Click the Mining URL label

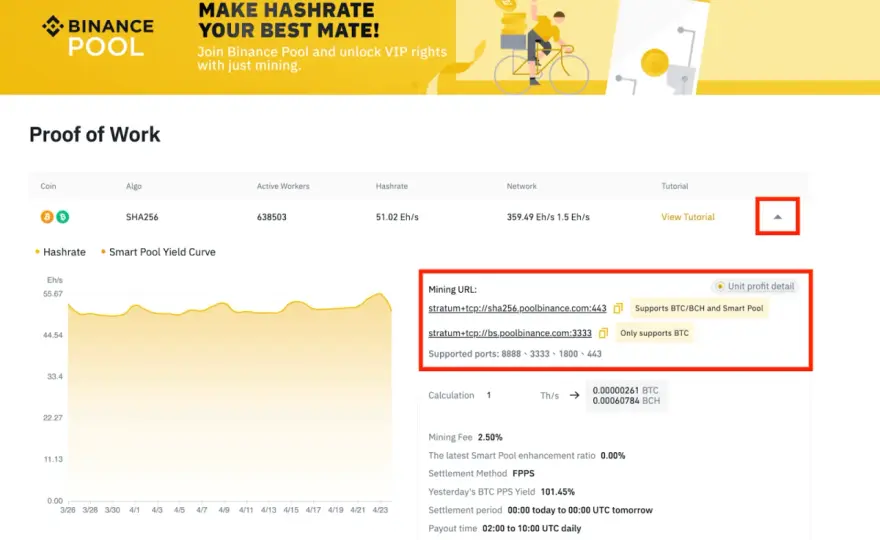[452, 290]
